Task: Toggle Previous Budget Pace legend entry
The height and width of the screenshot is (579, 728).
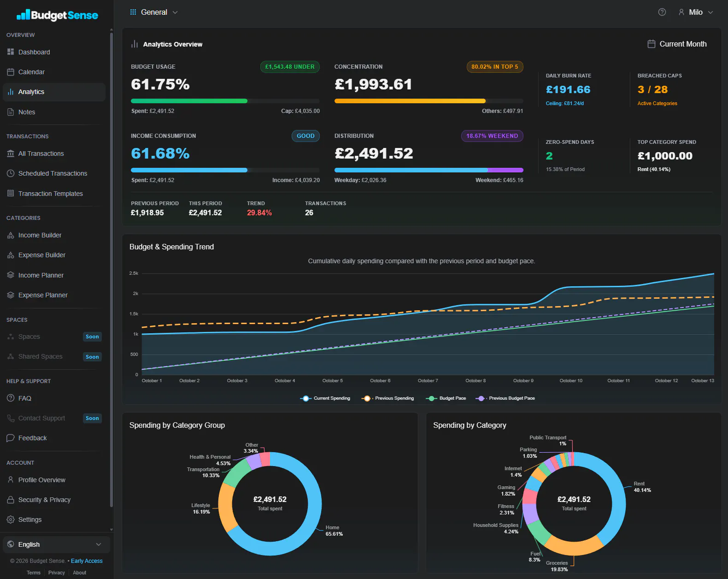Action: pos(505,398)
